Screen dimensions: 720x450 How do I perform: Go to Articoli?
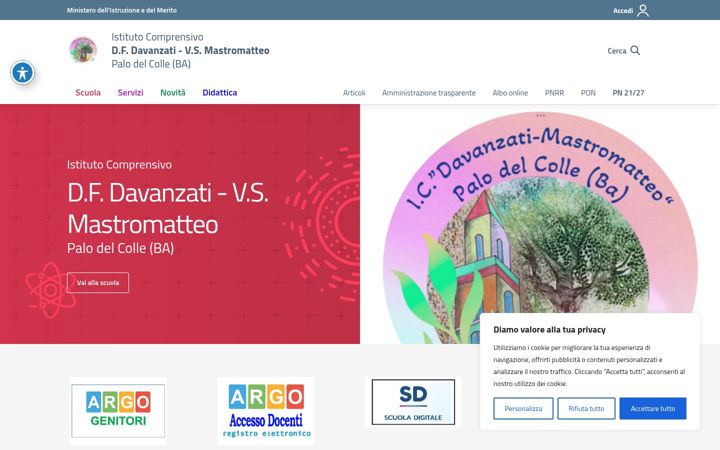click(x=354, y=93)
